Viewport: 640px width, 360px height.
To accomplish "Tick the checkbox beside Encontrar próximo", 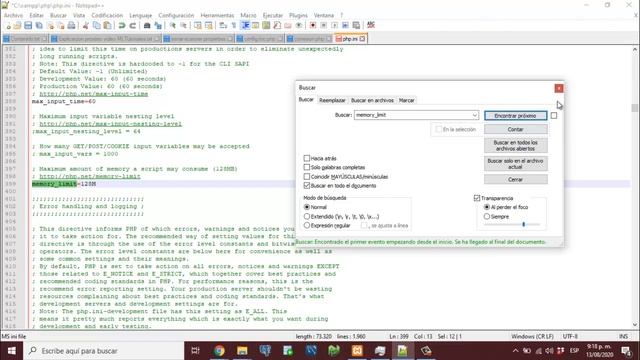I will click(553, 116).
